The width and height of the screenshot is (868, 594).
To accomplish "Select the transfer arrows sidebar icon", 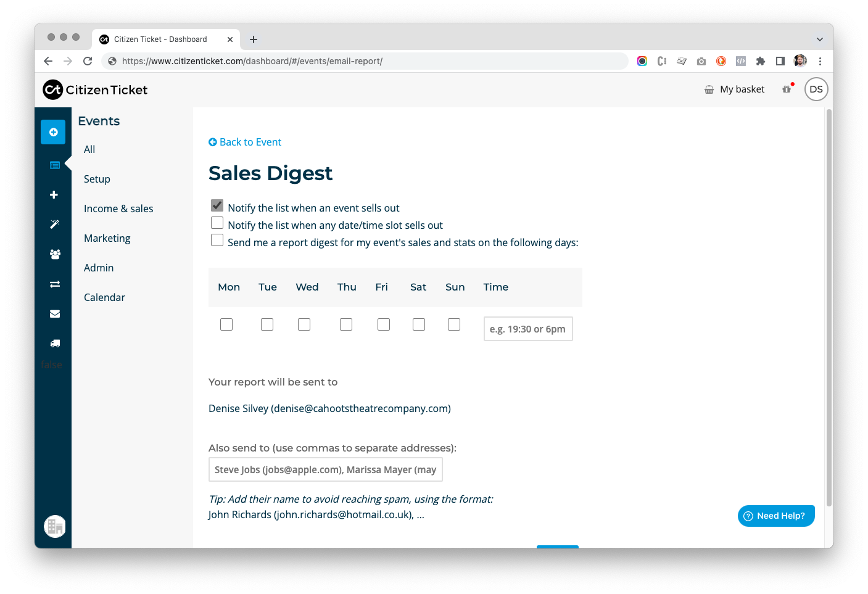I will [55, 284].
